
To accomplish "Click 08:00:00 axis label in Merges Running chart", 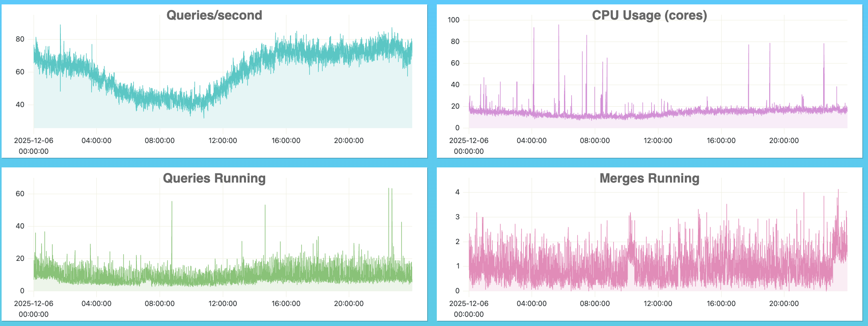I will pyautogui.click(x=595, y=304).
